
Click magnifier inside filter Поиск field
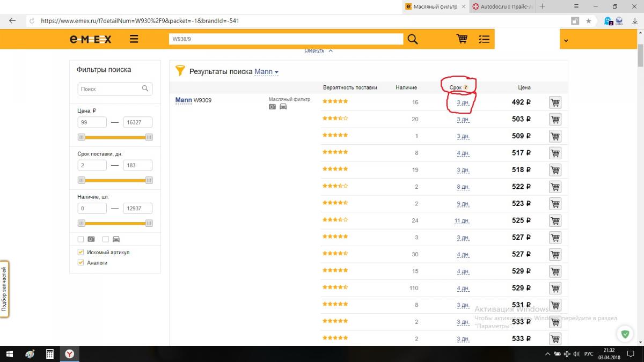tap(145, 88)
